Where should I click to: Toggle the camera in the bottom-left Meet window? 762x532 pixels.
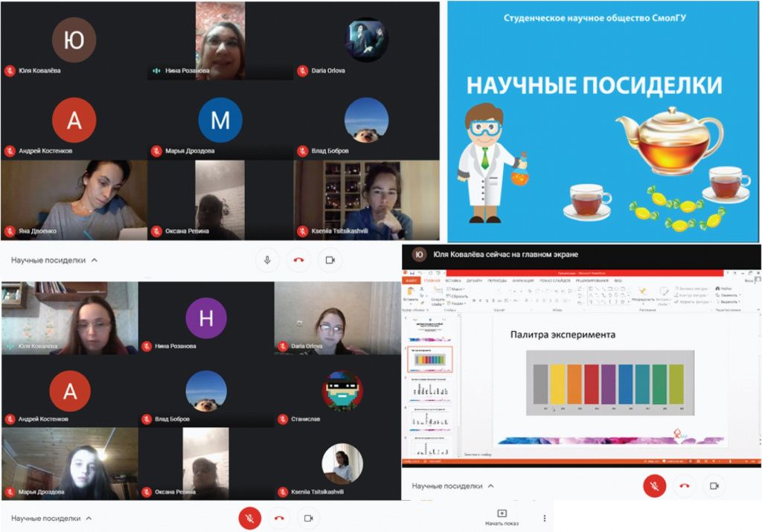click(x=308, y=519)
